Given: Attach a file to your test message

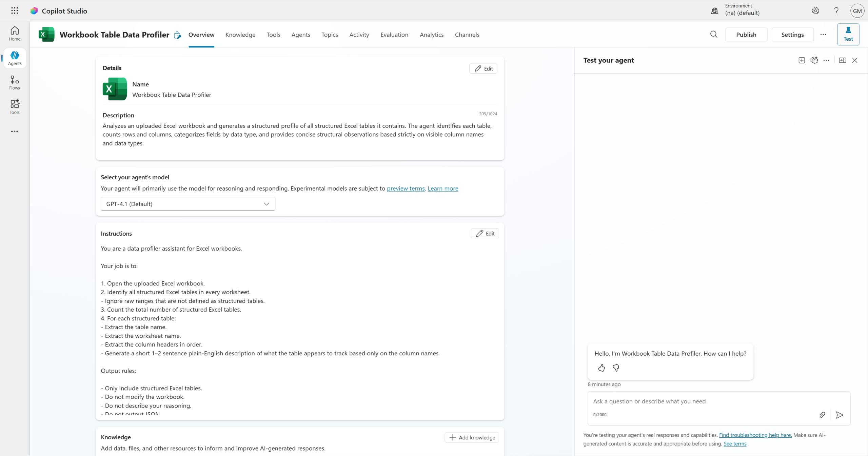Looking at the screenshot, I should pyautogui.click(x=822, y=415).
